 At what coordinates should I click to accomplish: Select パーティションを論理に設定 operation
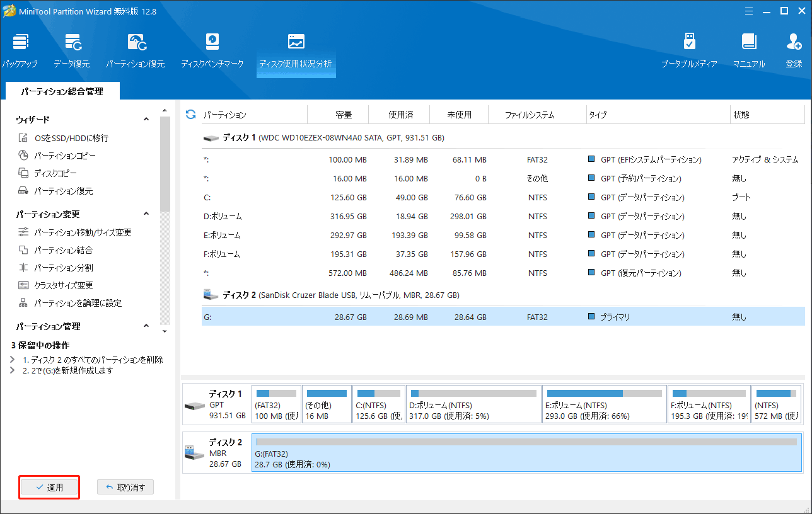click(x=70, y=303)
